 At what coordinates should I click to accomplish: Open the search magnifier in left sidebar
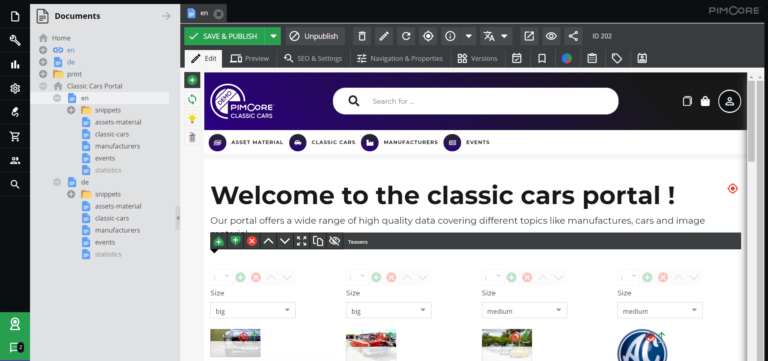point(15,184)
